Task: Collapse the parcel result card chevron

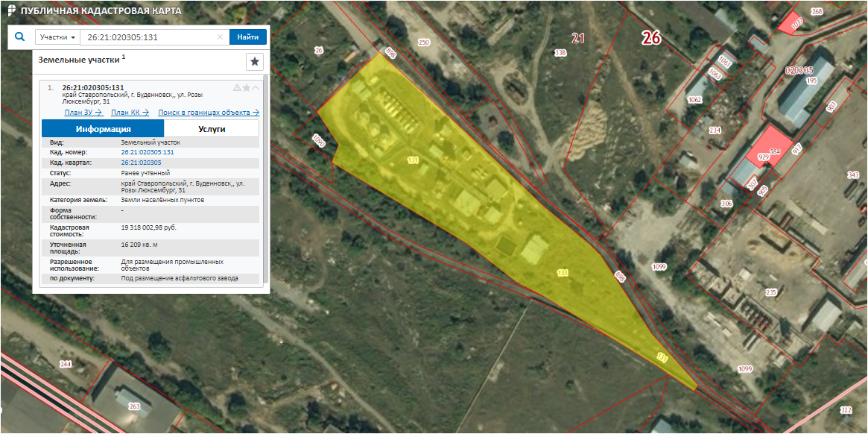Action: [256, 88]
